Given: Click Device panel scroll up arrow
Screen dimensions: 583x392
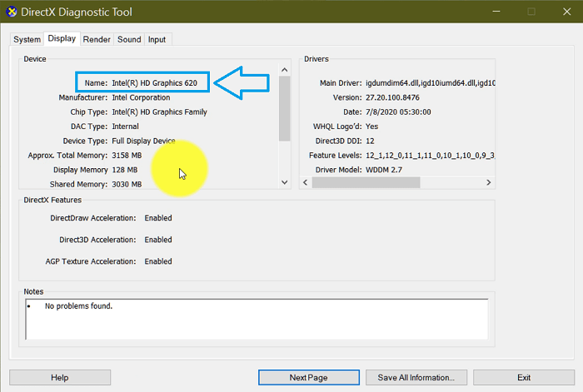Looking at the screenshot, I should coord(285,70).
